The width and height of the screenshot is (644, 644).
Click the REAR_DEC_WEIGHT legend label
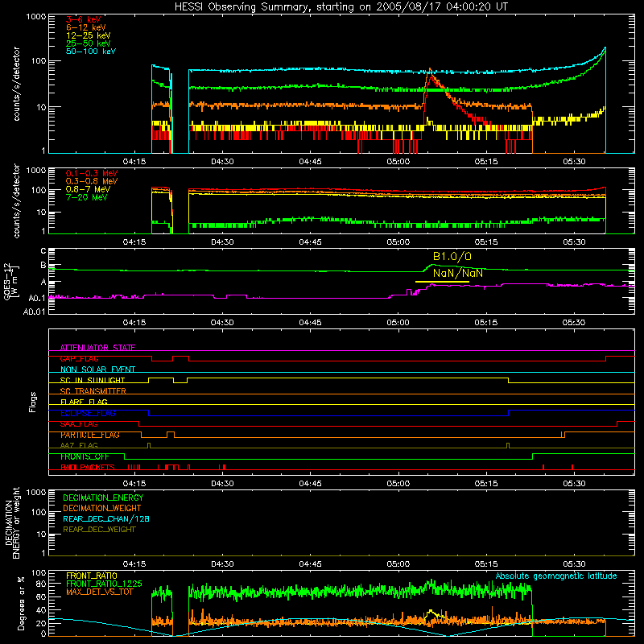[x=99, y=530]
